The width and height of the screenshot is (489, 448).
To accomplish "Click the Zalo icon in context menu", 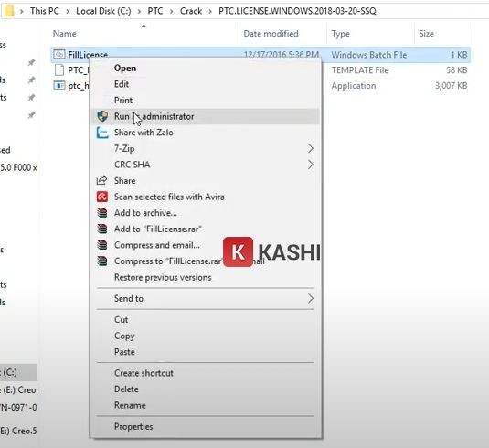I will tap(102, 133).
